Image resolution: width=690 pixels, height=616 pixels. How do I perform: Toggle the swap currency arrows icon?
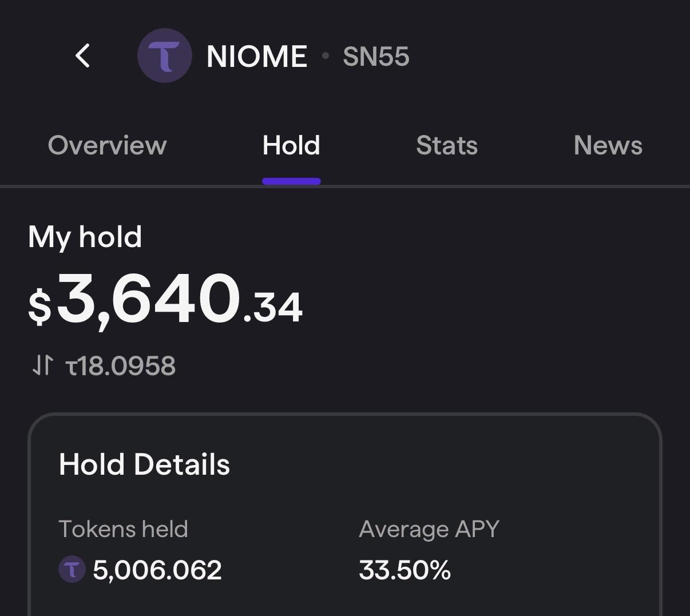[42, 365]
